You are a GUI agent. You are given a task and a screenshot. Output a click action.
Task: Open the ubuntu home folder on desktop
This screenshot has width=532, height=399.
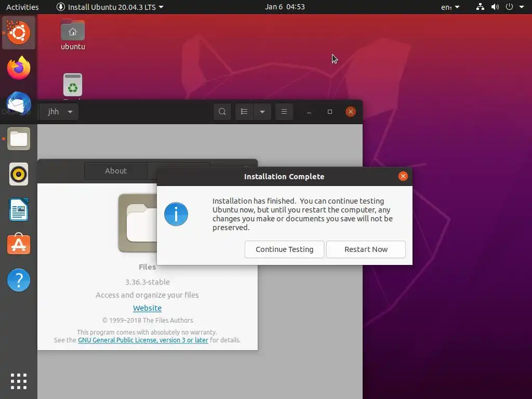coord(73,35)
